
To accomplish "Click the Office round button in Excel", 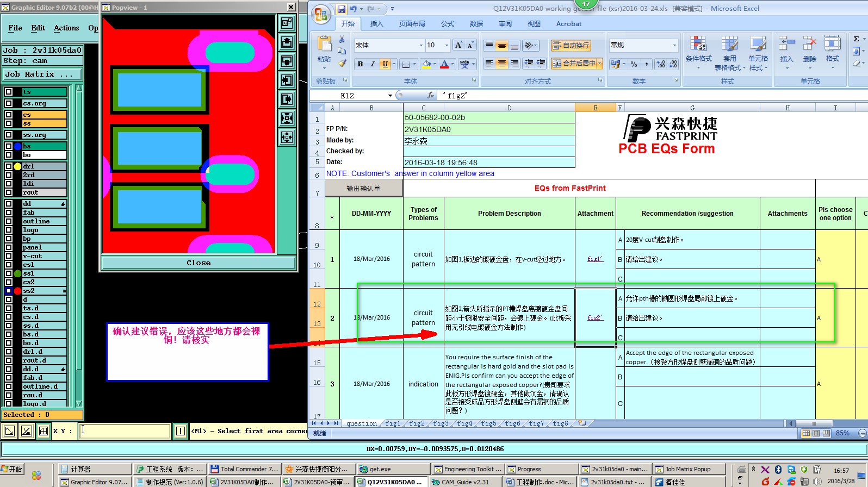I will 321,14.
